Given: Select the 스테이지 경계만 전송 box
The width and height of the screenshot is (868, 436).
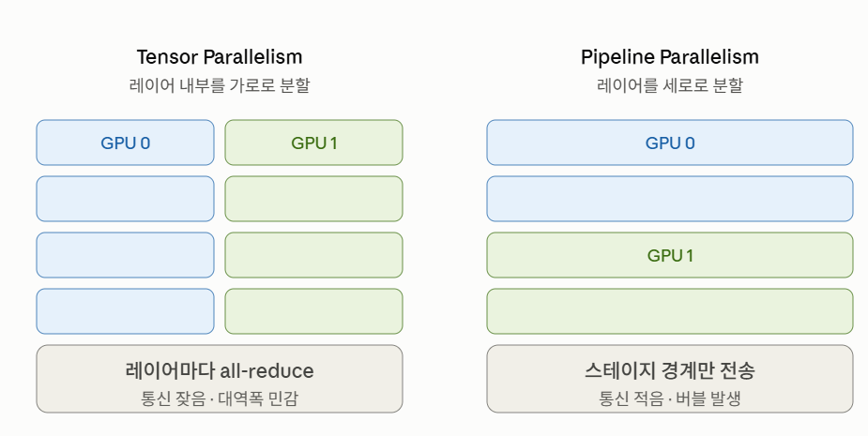Looking at the screenshot, I should click(x=670, y=379).
